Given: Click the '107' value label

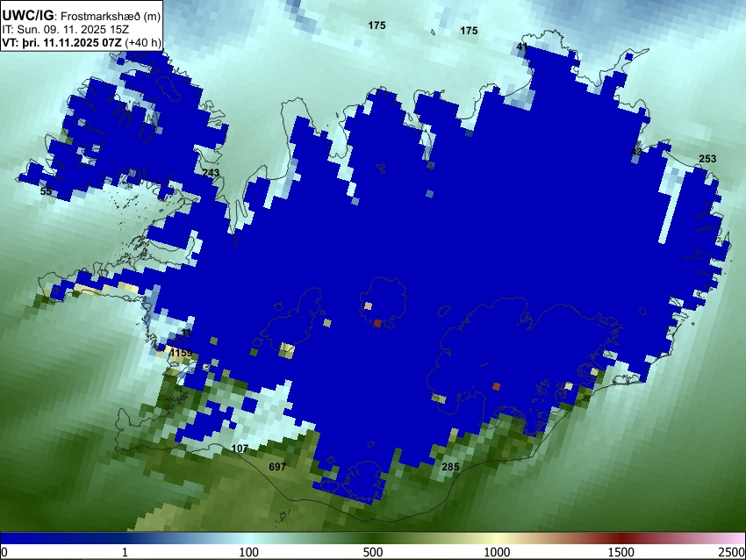Looking at the screenshot, I should click(240, 449).
